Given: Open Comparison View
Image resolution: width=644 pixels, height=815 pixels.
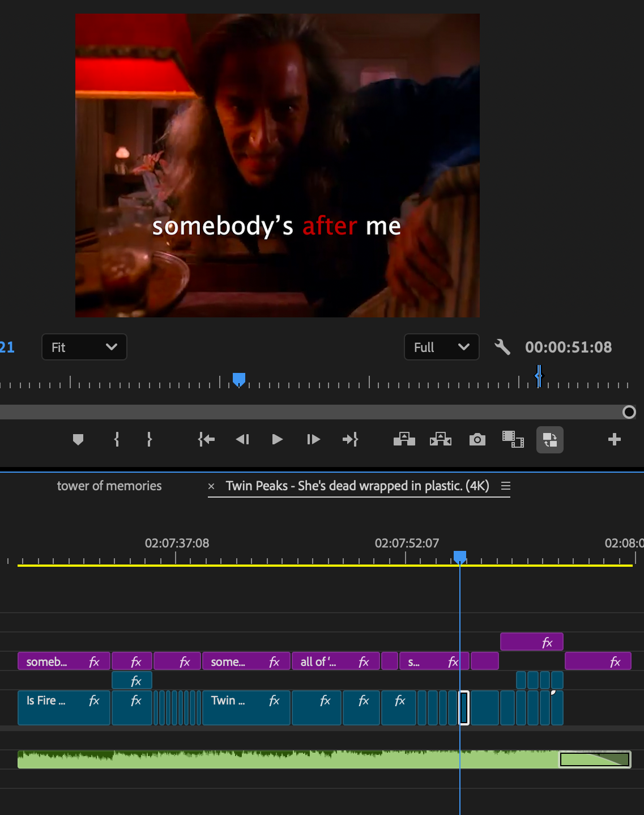Looking at the screenshot, I should click(513, 439).
